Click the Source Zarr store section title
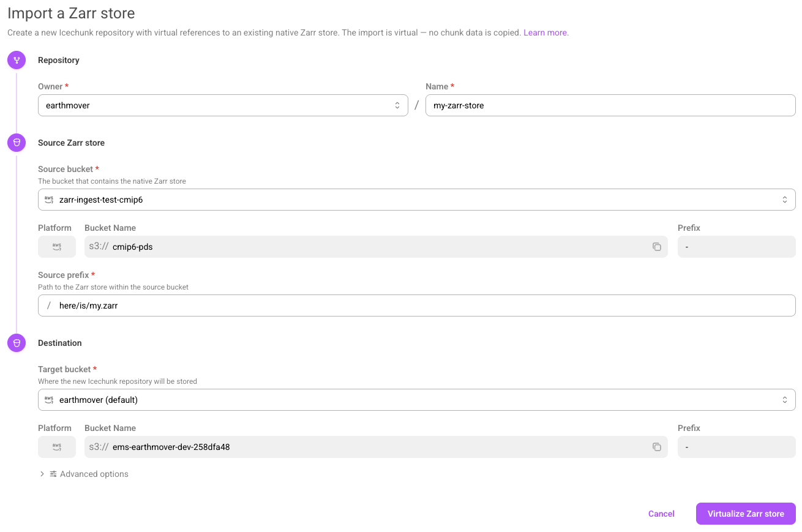Screen dimensions: 802x532 (71, 143)
